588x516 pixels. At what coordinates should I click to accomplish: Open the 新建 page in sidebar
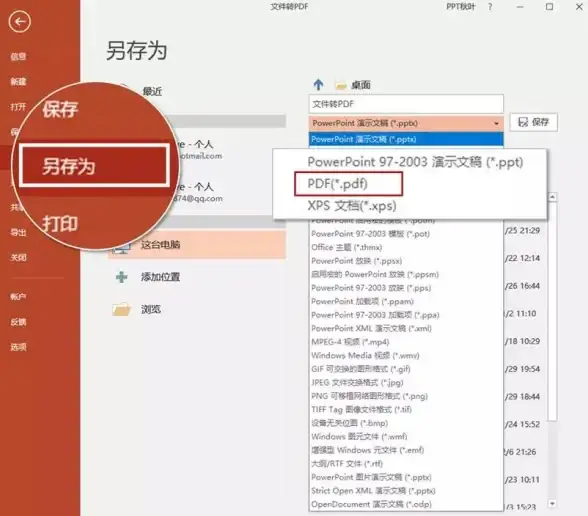pos(18,82)
